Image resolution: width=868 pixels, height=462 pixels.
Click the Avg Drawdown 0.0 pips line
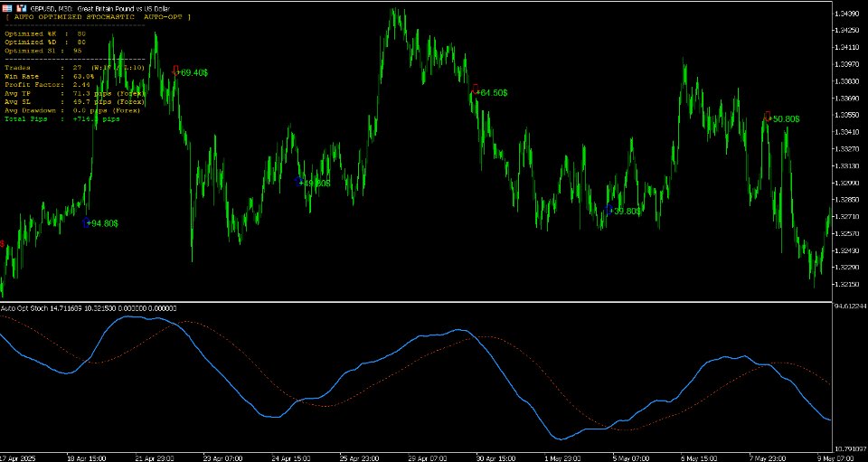coord(72,110)
